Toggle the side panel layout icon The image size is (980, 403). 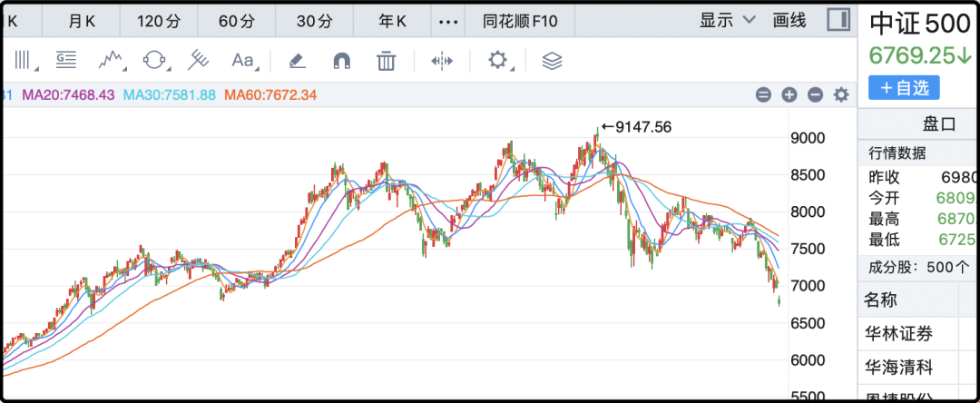click(838, 20)
